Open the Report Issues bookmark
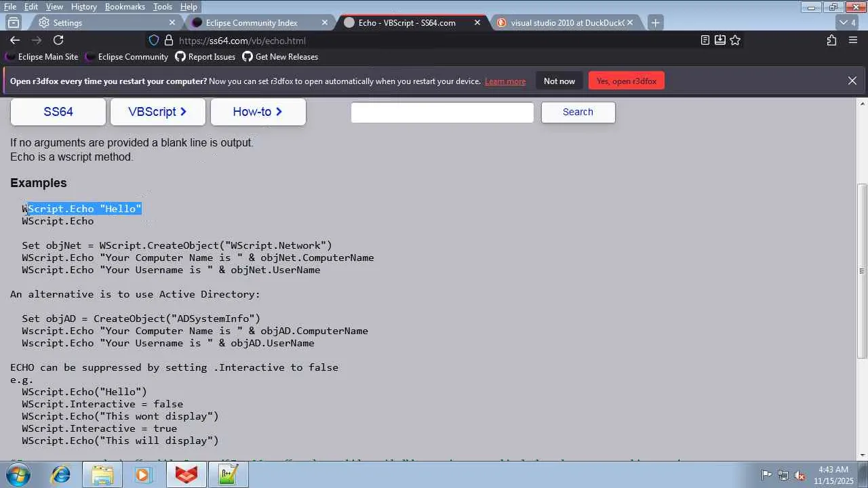This screenshot has height=488, width=868. 205,57
